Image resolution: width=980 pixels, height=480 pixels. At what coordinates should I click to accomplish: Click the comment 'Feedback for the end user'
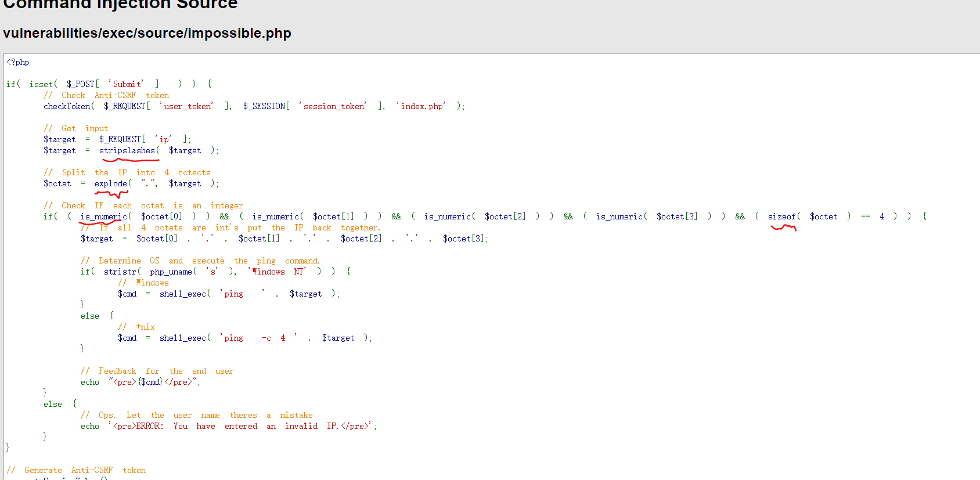157,371
